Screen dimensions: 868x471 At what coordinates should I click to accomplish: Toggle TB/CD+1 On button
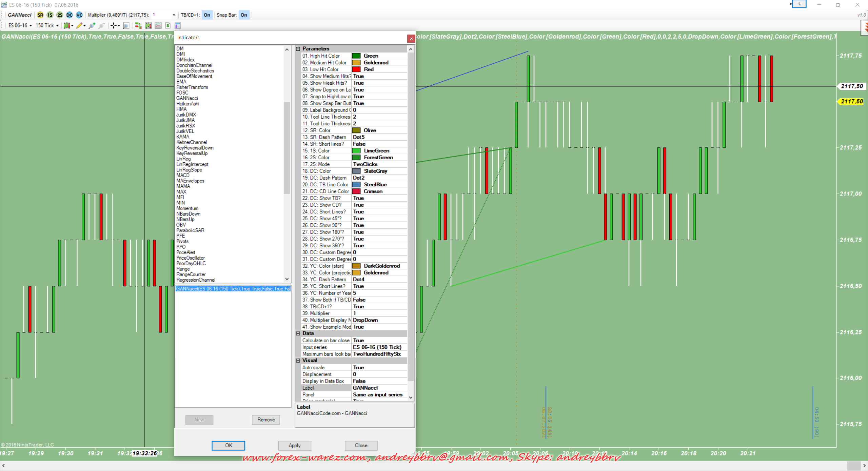207,15
